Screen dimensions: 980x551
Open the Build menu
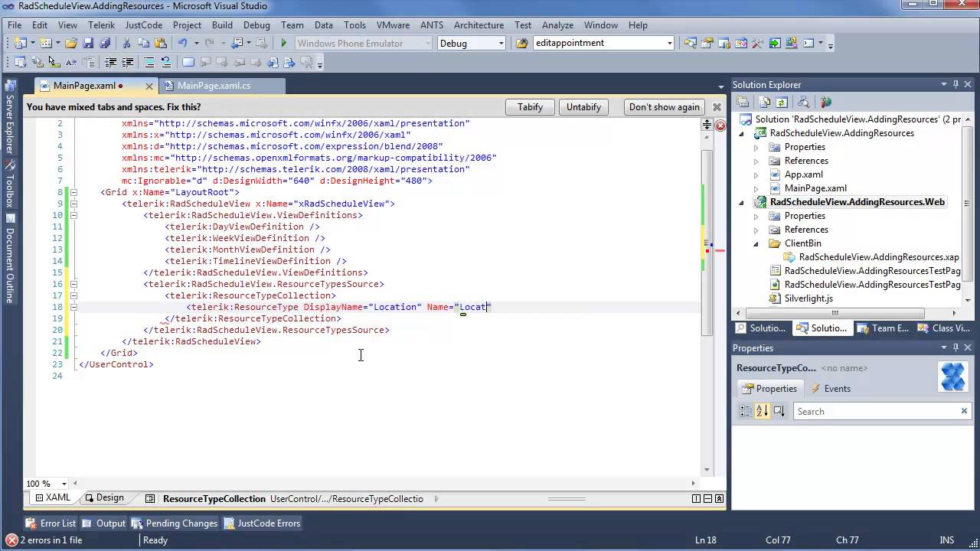[x=222, y=25]
